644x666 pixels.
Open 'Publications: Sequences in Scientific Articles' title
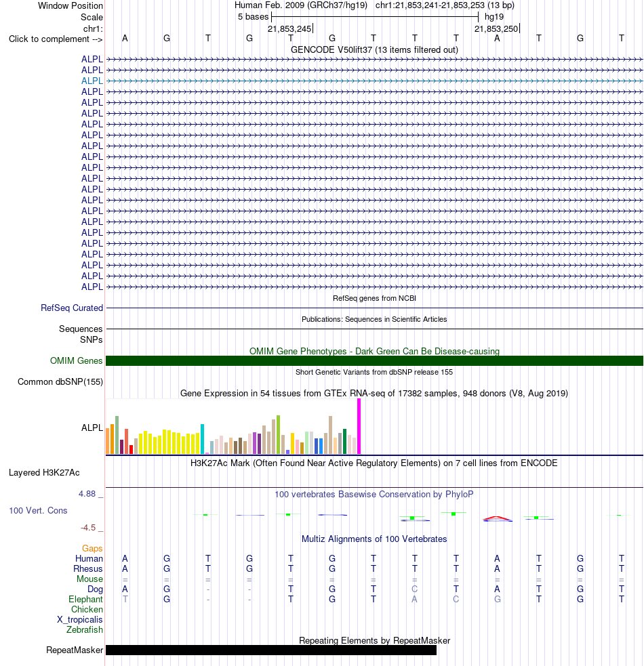pyautogui.click(x=374, y=319)
